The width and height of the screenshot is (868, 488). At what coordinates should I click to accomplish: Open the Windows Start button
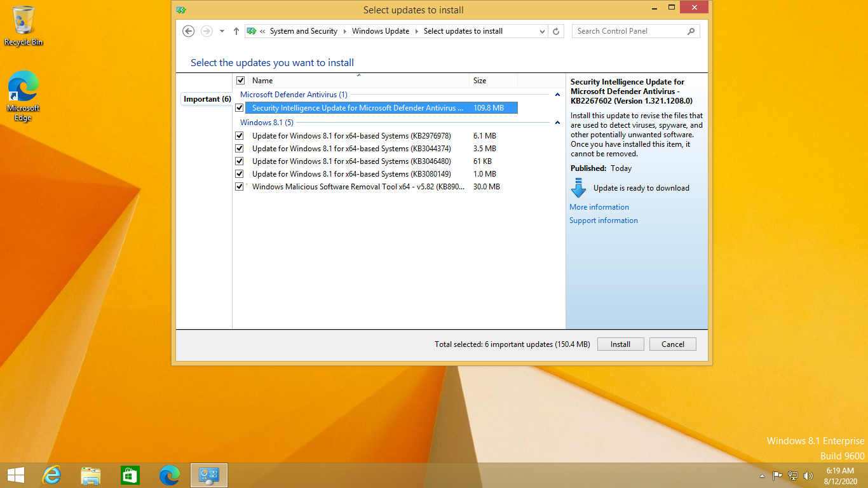click(x=15, y=475)
